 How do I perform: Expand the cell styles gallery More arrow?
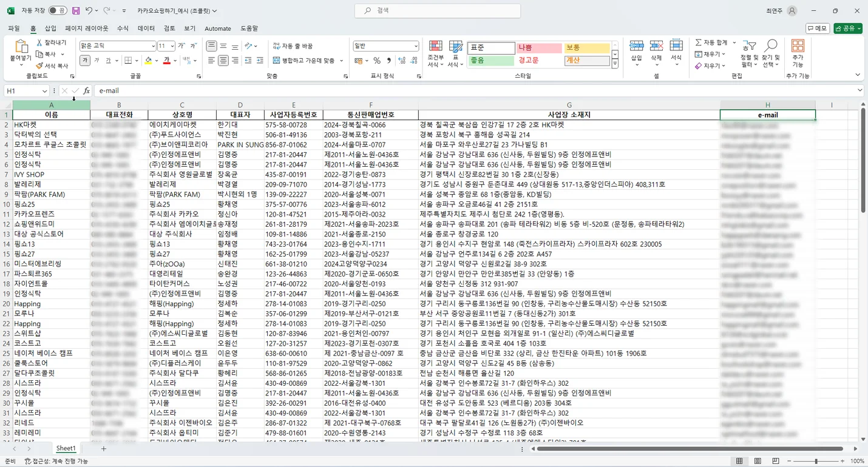pyautogui.click(x=615, y=64)
